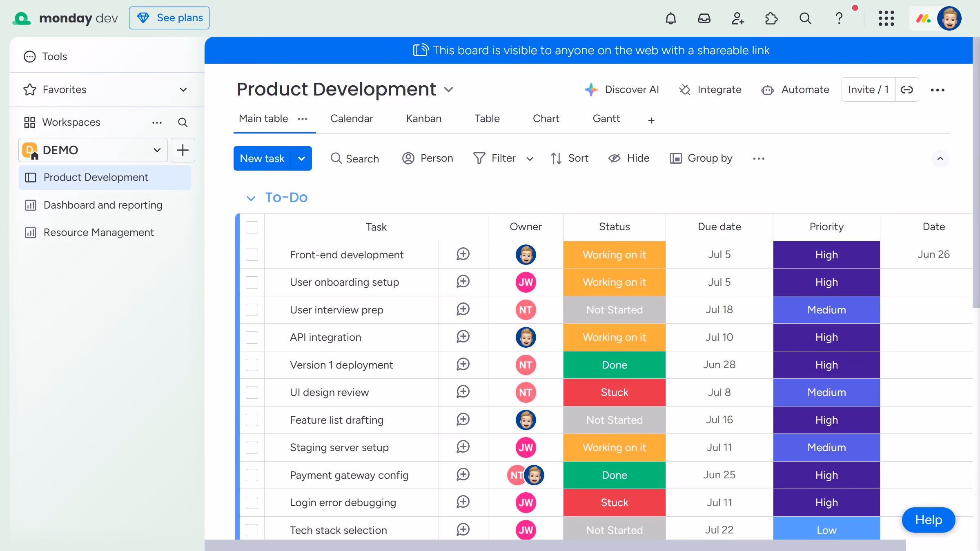Open the Automate center
980x551 pixels.
[x=795, y=89]
